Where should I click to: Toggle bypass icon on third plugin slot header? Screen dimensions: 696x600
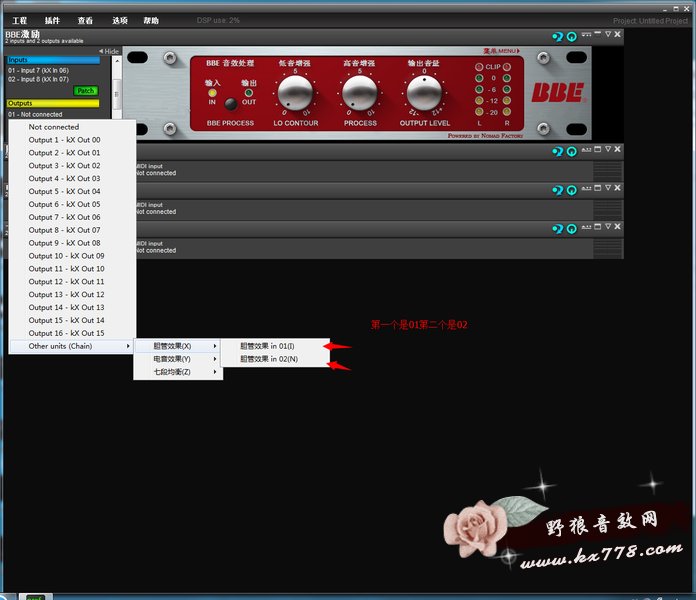pyautogui.click(x=558, y=190)
